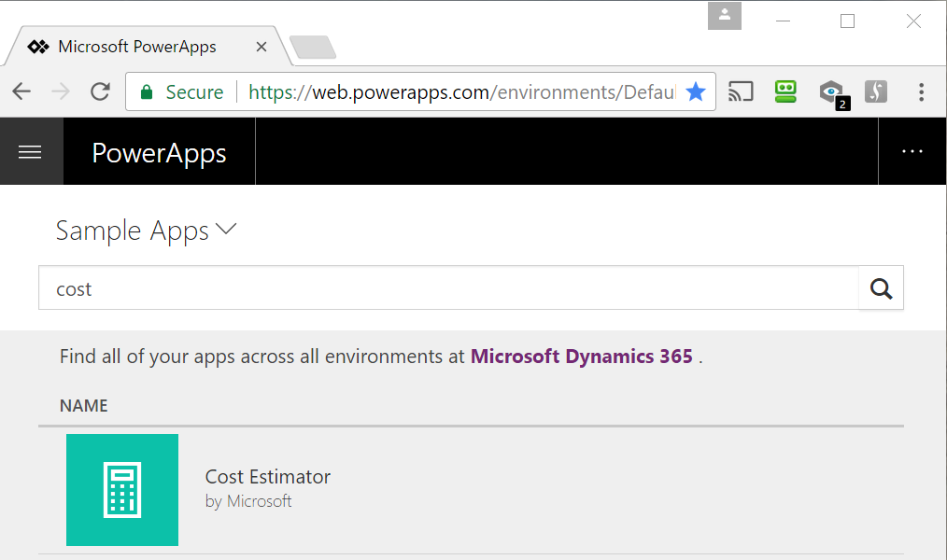Minimize the browser window
The height and width of the screenshot is (560, 947).
[x=783, y=21]
